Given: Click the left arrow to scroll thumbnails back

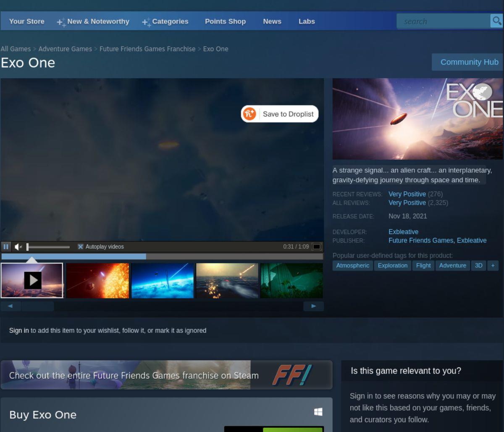Looking at the screenshot, I should pos(10,306).
